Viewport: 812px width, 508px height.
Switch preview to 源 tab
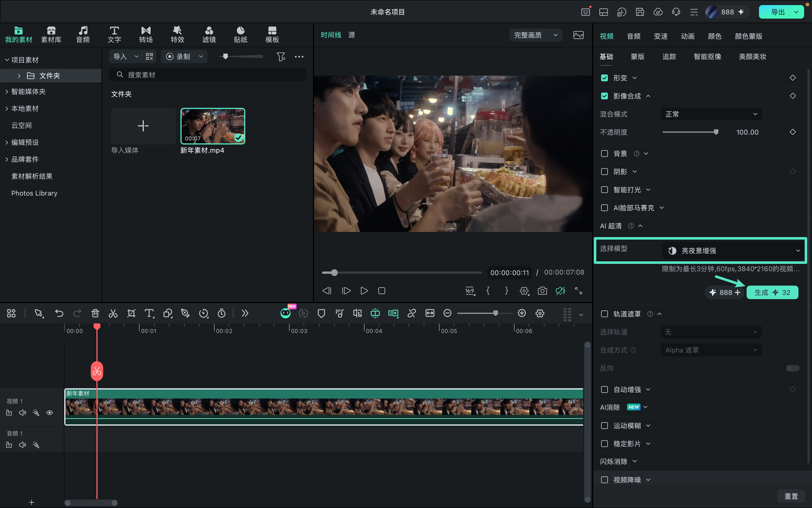pos(351,35)
